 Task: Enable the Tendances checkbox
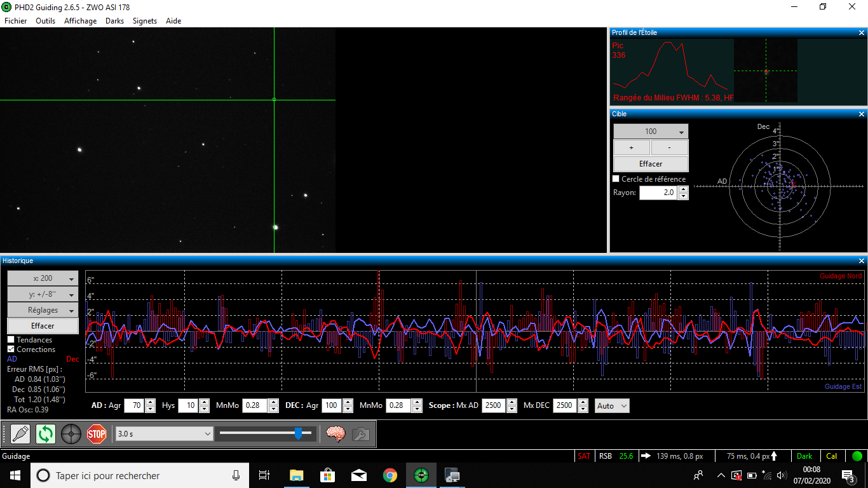coord(11,340)
